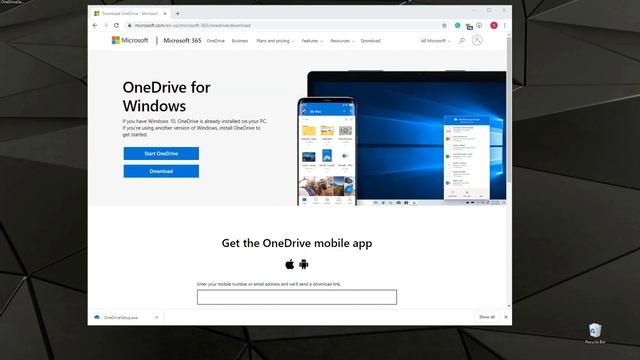The width and height of the screenshot is (640, 360).
Task: Click the site lock icon in the address bar
Action: pos(129,25)
